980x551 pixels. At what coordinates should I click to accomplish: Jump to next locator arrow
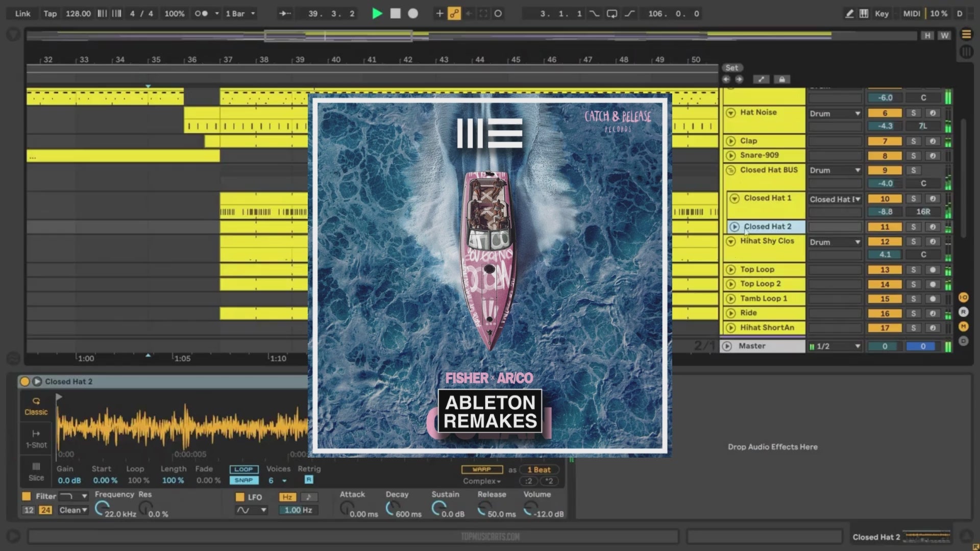[739, 79]
